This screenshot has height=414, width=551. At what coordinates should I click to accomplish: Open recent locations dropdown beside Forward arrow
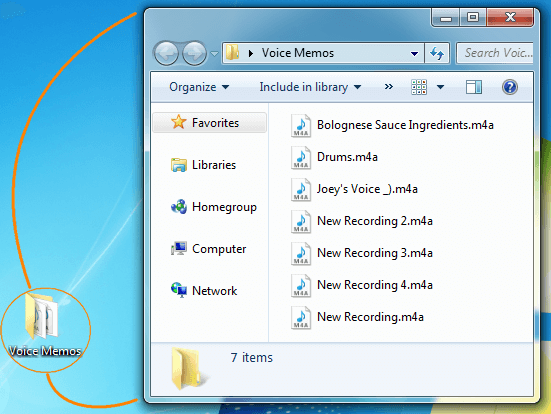[x=214, y=54]
